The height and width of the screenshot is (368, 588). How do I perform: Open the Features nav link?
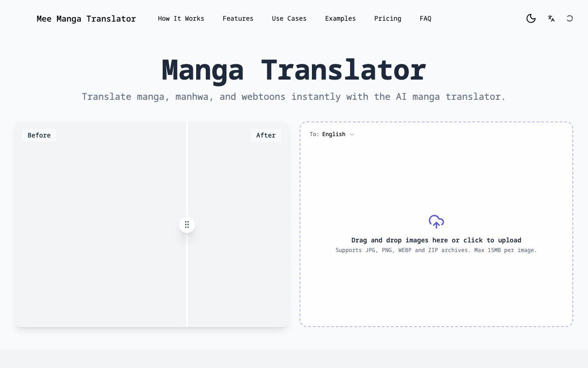(x=238, y=18)
